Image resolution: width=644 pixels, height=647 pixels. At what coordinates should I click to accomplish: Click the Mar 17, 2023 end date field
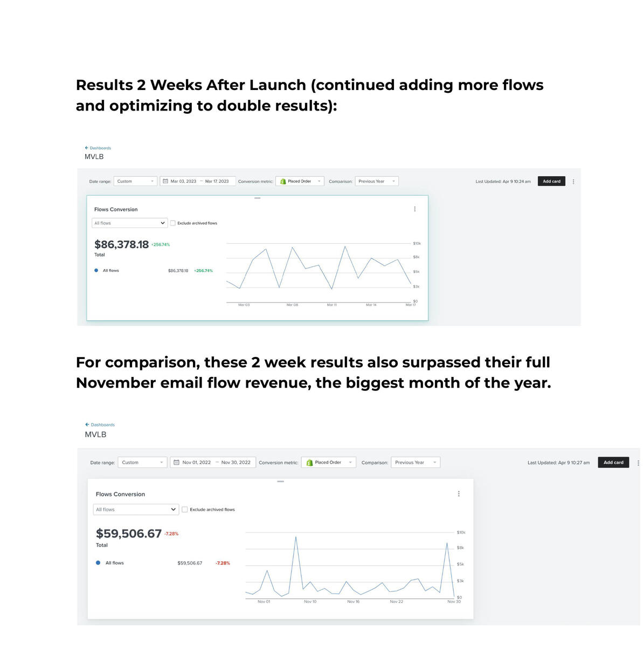217,182
